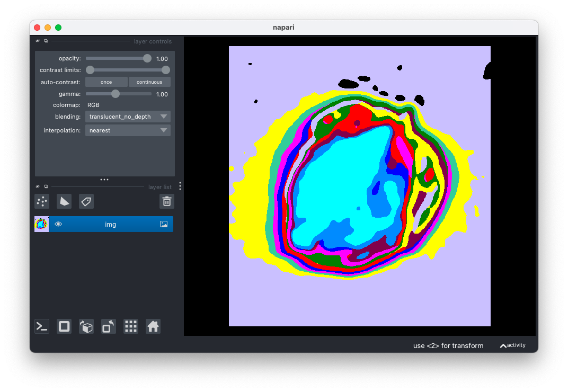Screen dimensions: 568x392
Task: Click the yellow macOS minimize button
Action: point(48,28)
